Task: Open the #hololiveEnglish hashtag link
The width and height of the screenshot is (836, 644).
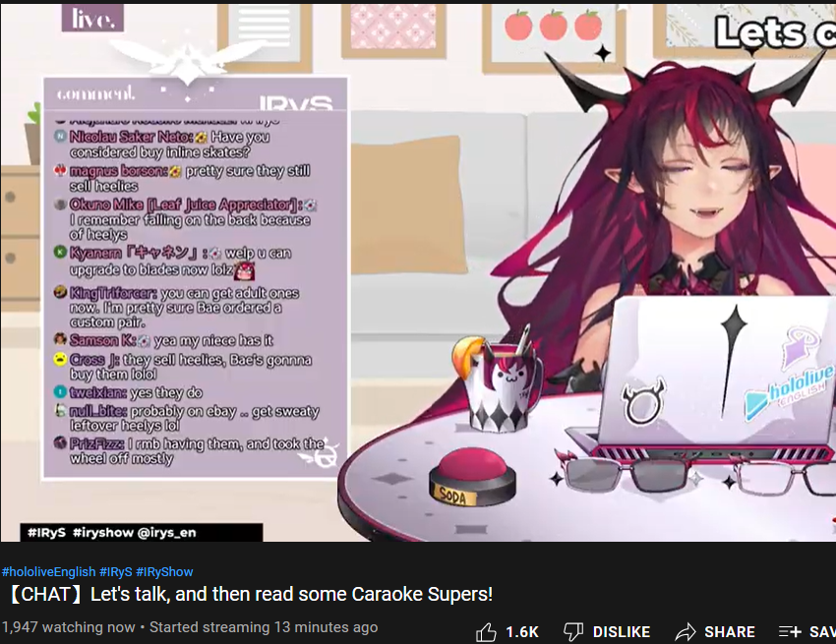Action: coord(48,572)
